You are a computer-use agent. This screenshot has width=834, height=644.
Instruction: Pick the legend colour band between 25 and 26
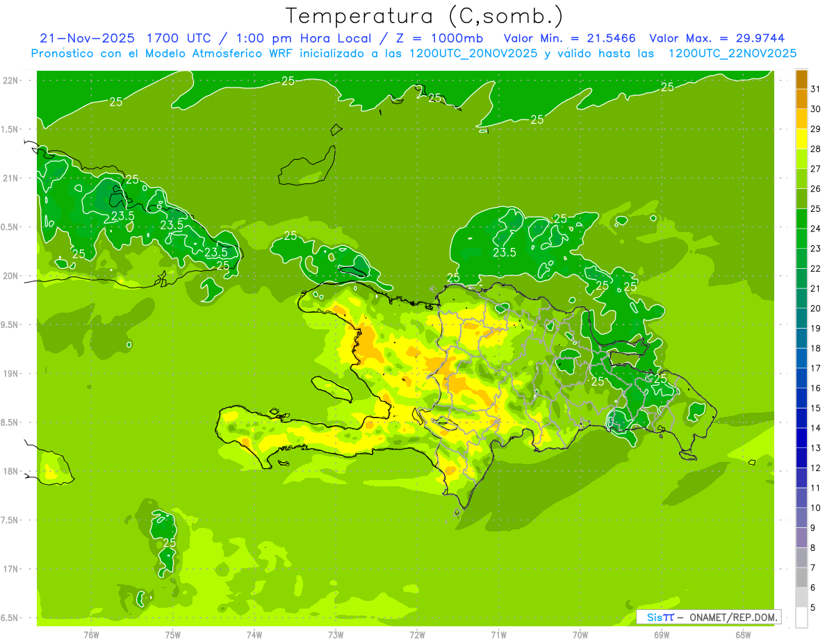coord(801,199)
